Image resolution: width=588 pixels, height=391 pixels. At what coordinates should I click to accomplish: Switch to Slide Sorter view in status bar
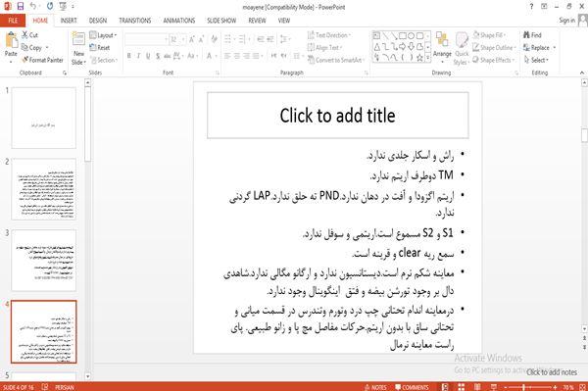(x=462, y=387)
